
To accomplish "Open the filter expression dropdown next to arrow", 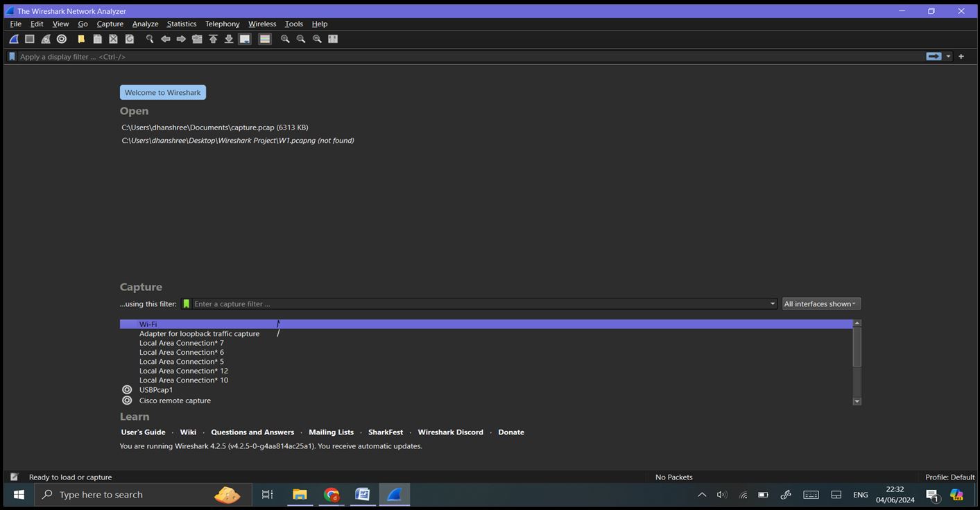I will (x=947, y=56).
